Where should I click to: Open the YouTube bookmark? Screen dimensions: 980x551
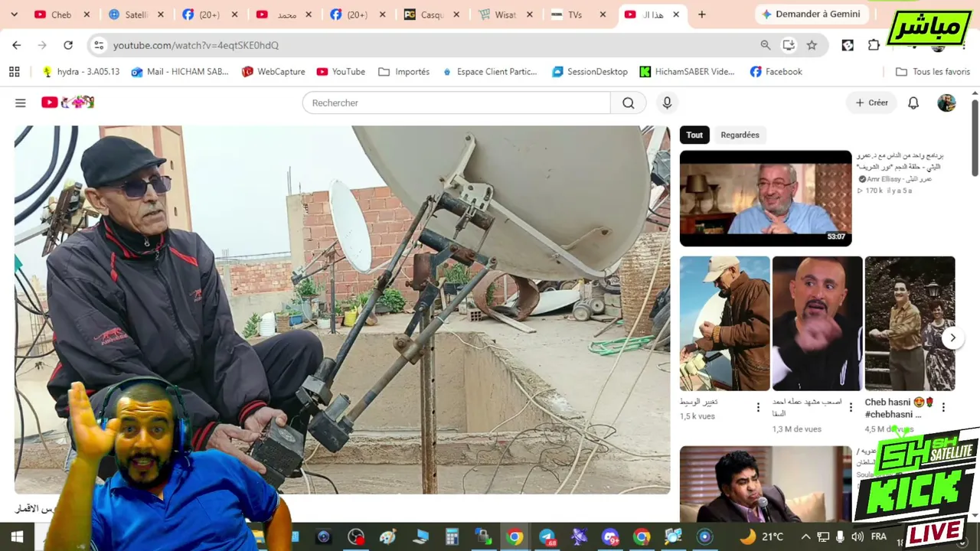click(341, 72)
